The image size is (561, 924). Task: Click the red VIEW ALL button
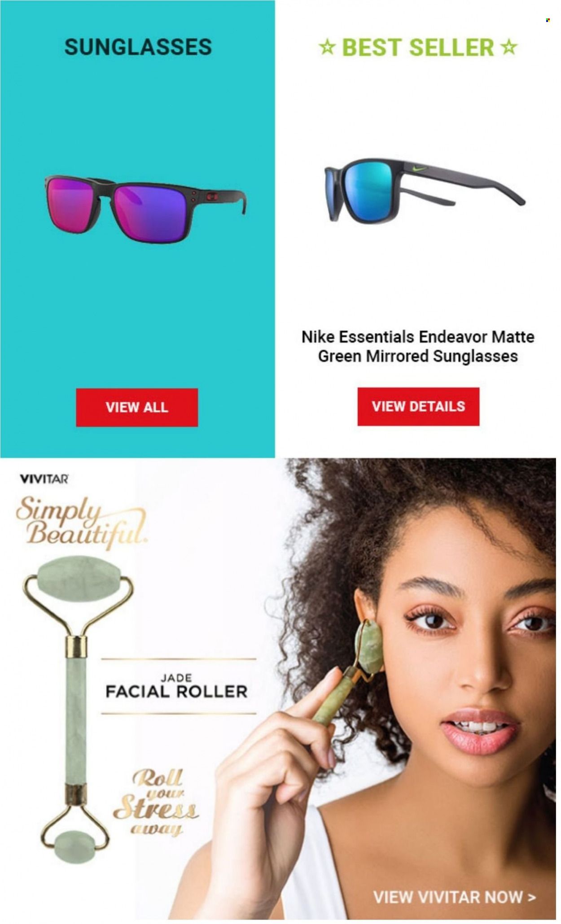pyautogui.click(x=137, y=407)
